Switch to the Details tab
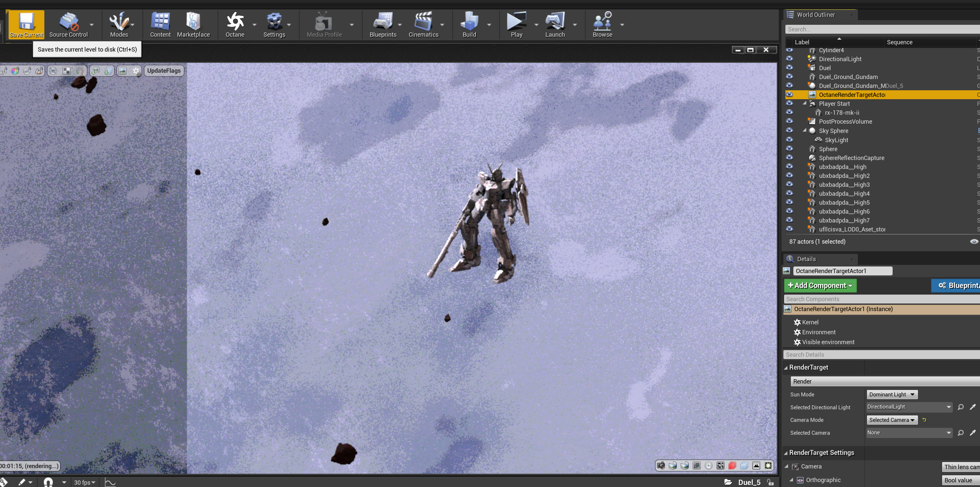 coord(806,259)
